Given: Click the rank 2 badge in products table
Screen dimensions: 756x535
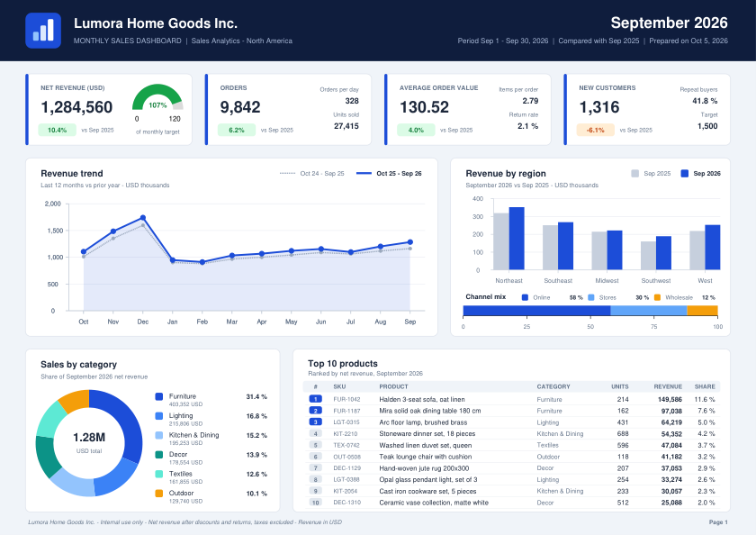Looking at the screenshot, I should (x=315, y=411).
